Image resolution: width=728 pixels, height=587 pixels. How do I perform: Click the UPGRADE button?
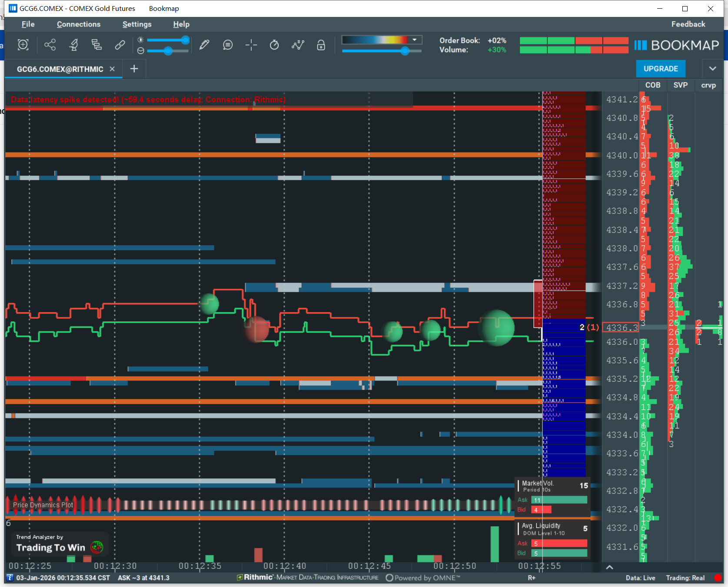coord(661,69)
